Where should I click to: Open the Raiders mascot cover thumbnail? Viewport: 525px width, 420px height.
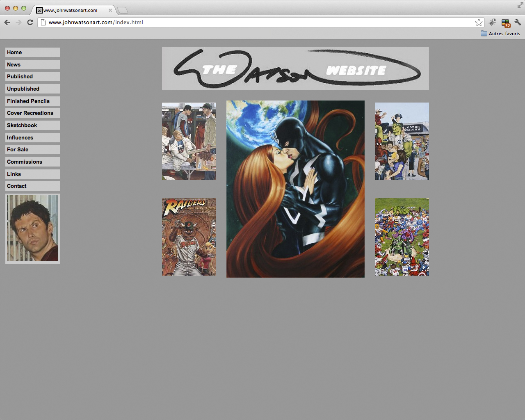pyautogui.click(x=189, y=237)
